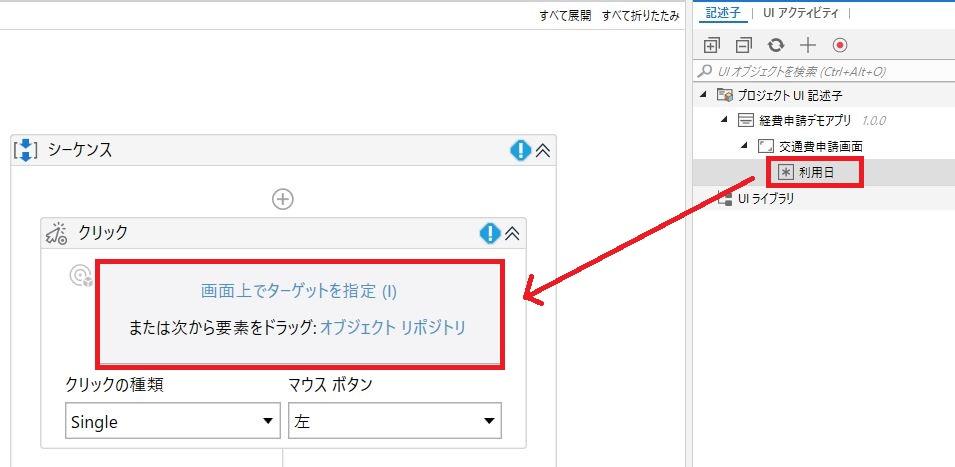Click the クリック activity title text
Viewport: 955px width, 467px height.
[x=103, y=233]
